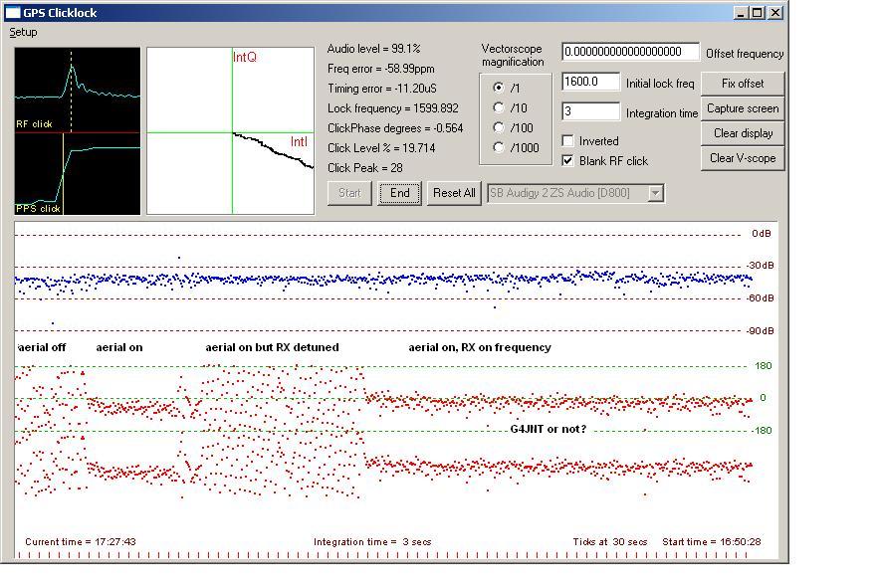Select vectorscope magnification /100
The image size is (880, 588).
499,127
